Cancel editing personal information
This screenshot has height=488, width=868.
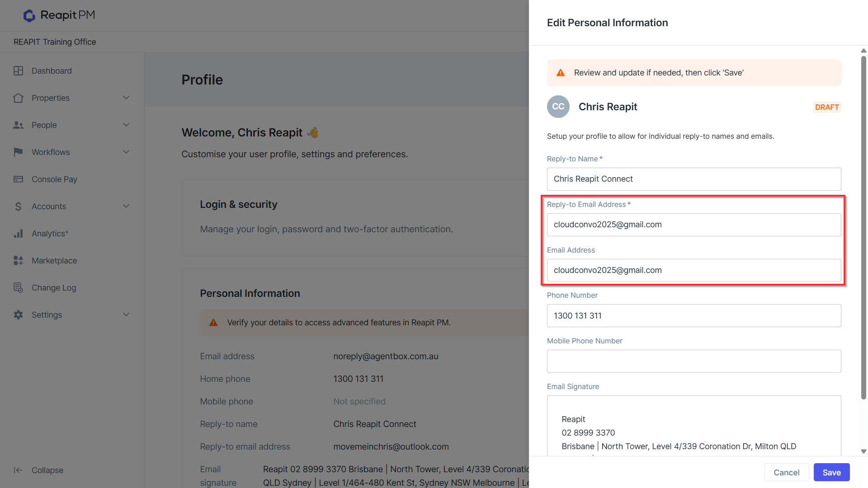pos(786,472)
